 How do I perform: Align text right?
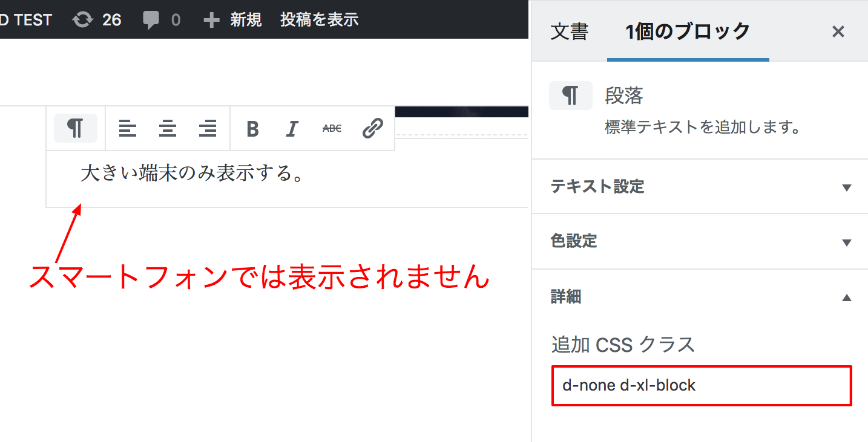[208, 128]
